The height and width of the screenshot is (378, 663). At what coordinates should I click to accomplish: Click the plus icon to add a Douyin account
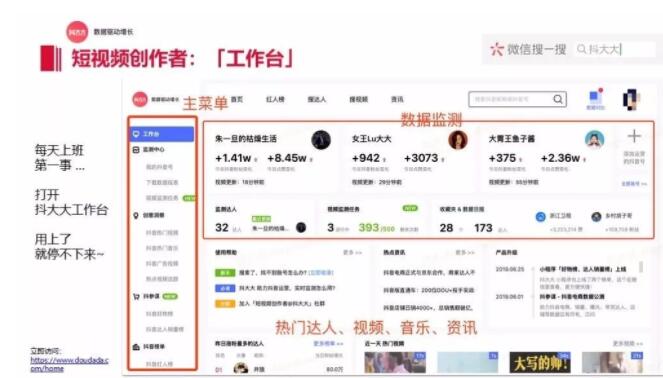click(634, 136)
